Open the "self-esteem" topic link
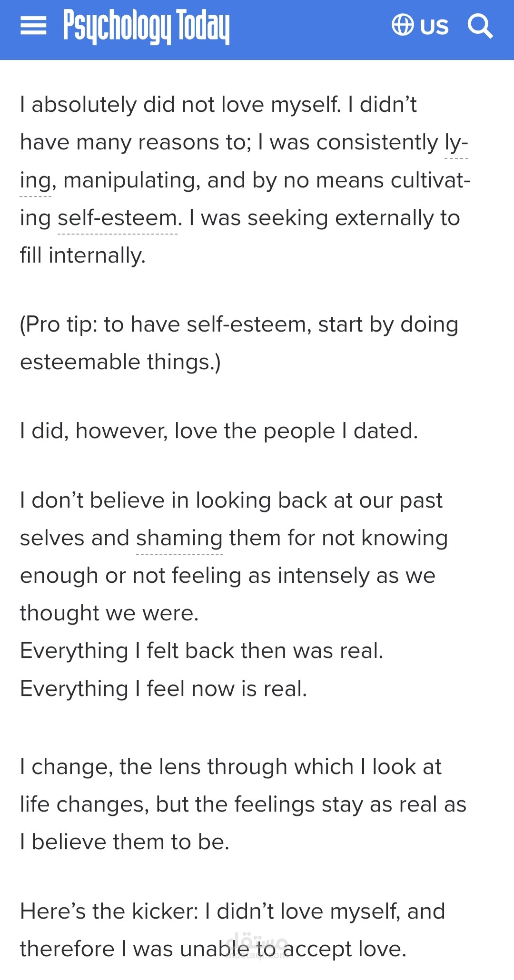The image size is (514, 980). point(118,218)
